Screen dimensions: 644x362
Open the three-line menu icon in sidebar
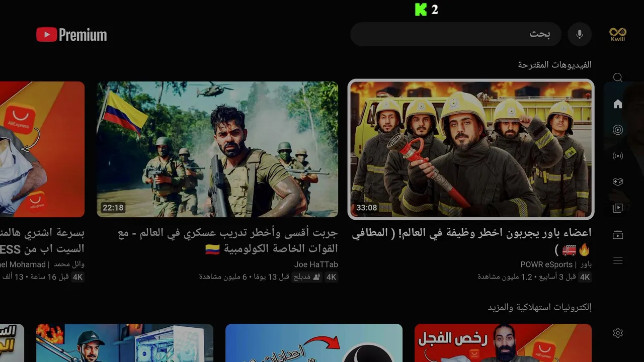tap(618, 260)
